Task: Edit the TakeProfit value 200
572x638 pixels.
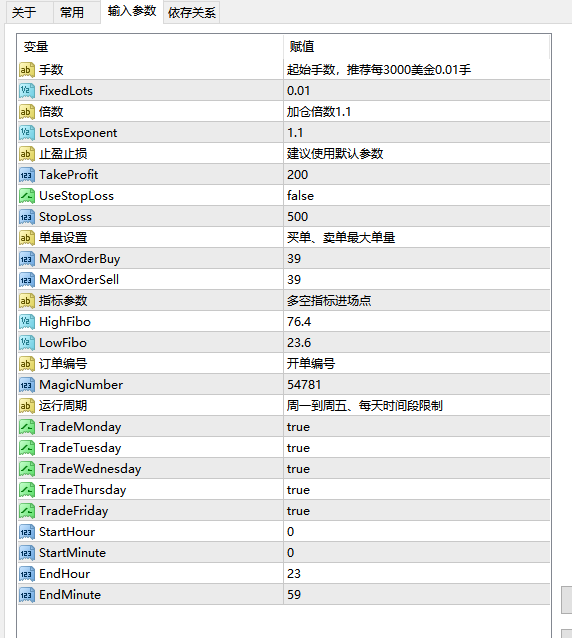Action: 417,175
